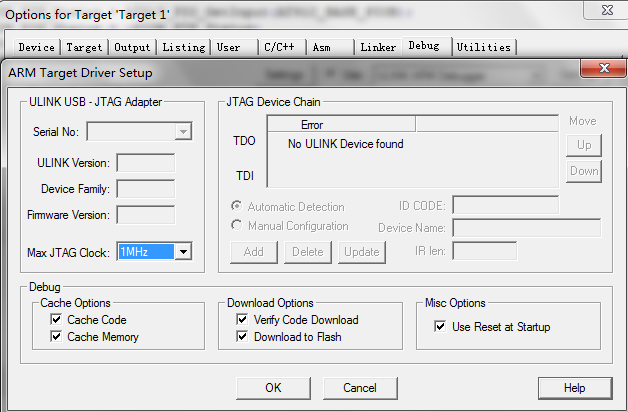Open Help for driver setup

[575, 388]
